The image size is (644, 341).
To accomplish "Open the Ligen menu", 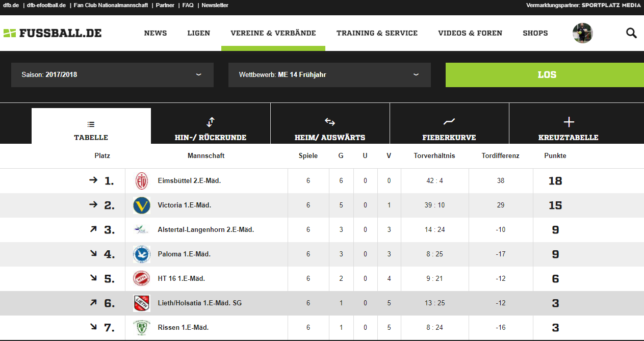I will pyautogui.click(x=198, y=33).
